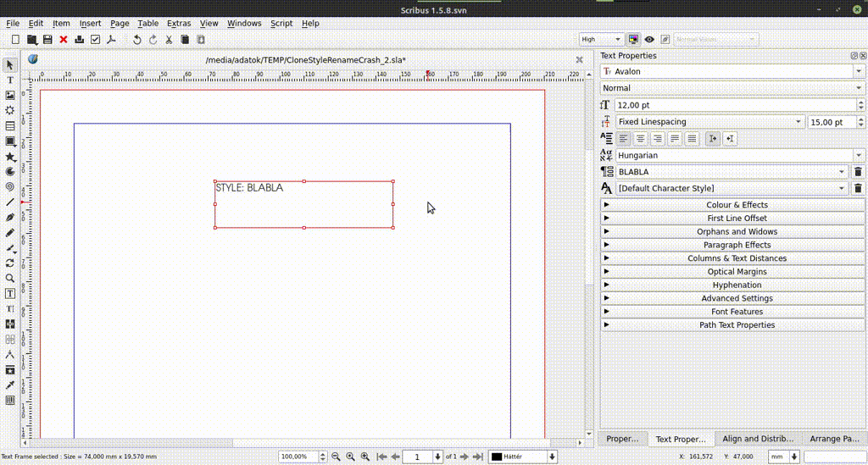Select the Image Frame tool
Image resolution: width=868 pixels, height=465 pixels.
tap(10, 95)
